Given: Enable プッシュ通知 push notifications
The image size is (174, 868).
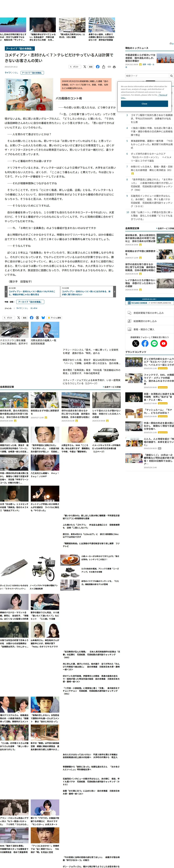Looking at the screenshot, I should click(x=54, y=317).
